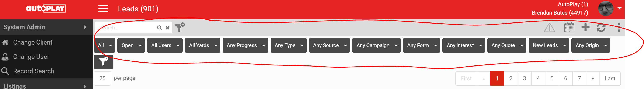Jump to the Last page
644x89 pixels.
coord(610,78)
